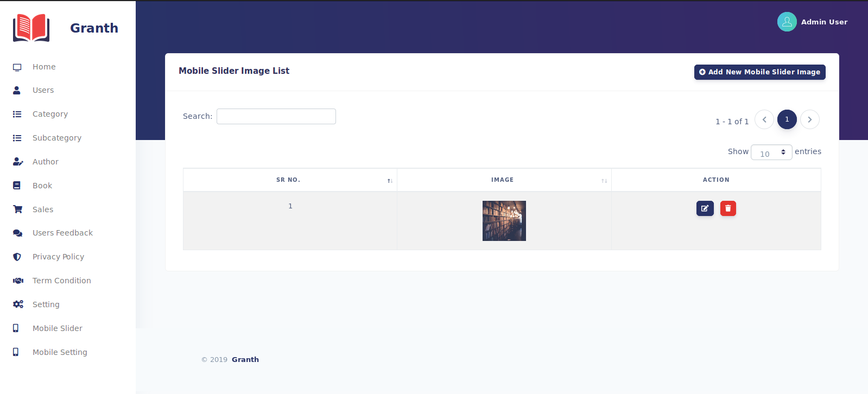The width and height of the screenshot is (868, 394).
Task: Click the Sales cart icon in sidebar
Action: coord(18,209)
